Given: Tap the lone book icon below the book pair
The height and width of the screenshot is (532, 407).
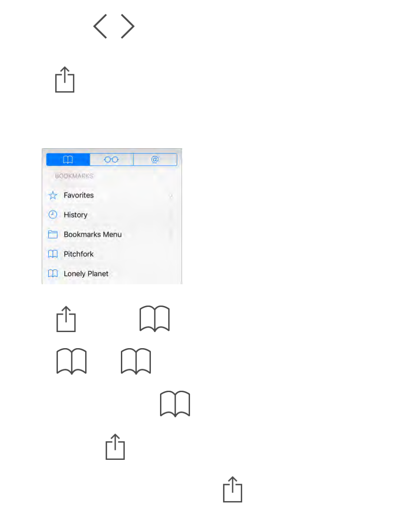Looking at the screenshot, I should [175, 404].
